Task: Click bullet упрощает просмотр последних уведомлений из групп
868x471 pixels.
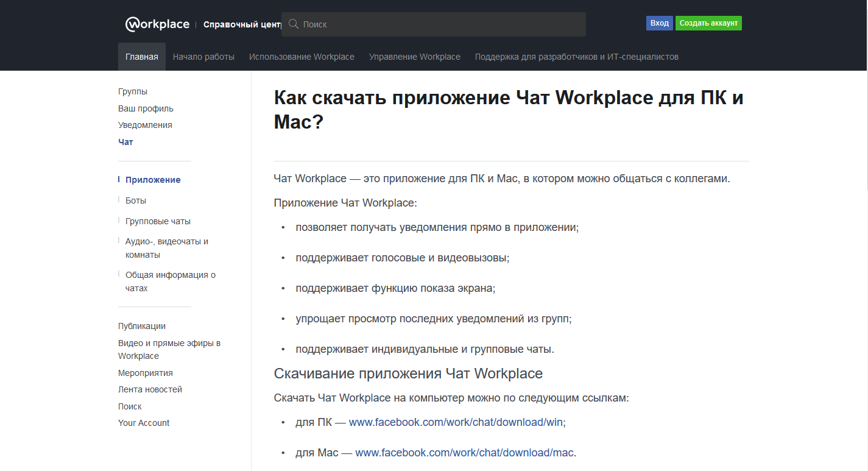Action: coord(434,319)
